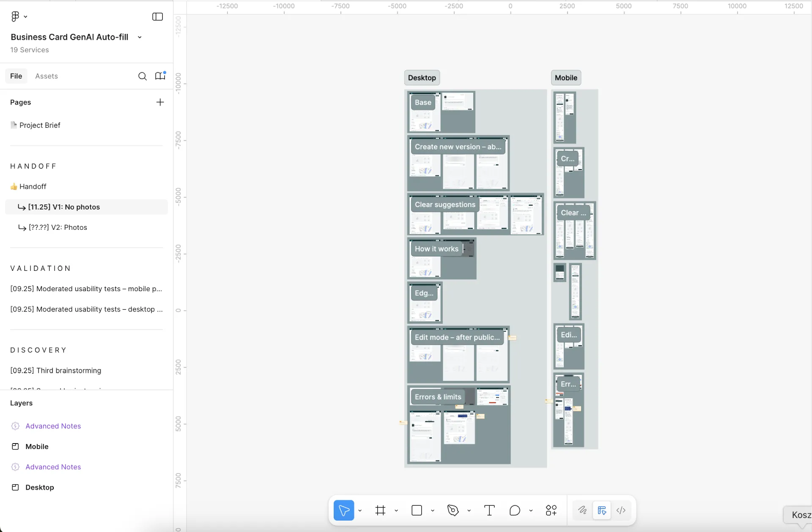Open Moderated usability tests mobile page
Screen dimensions: 812x532
point(86,289)
